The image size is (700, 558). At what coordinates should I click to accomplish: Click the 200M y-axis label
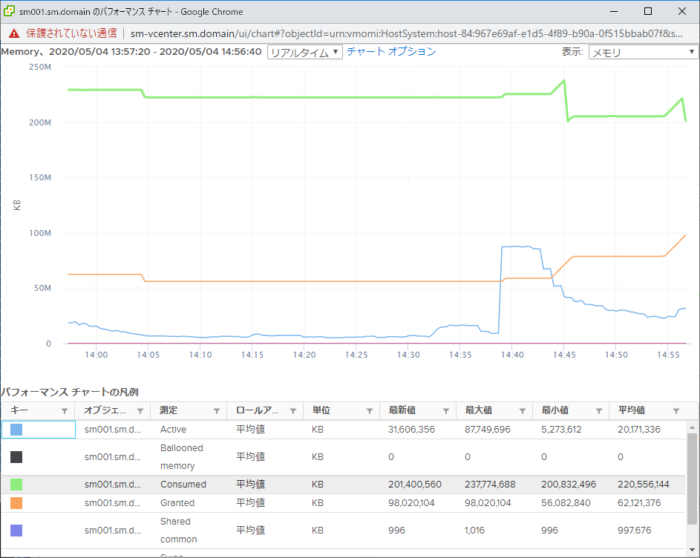pyautogui.click(x=40, y=122)
